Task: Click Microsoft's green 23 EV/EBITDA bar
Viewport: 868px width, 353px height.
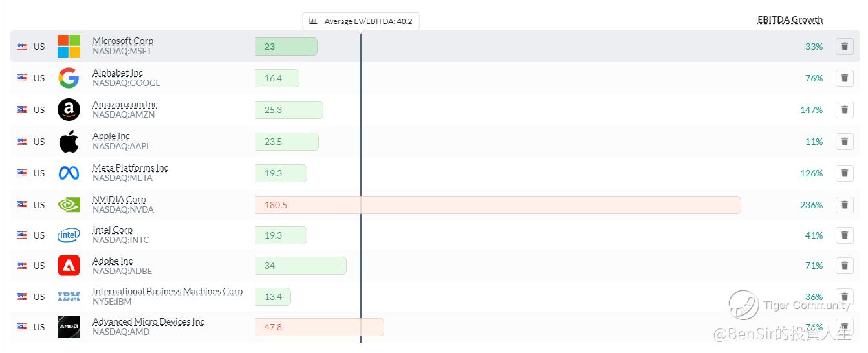Action: [x=287, y=47]
